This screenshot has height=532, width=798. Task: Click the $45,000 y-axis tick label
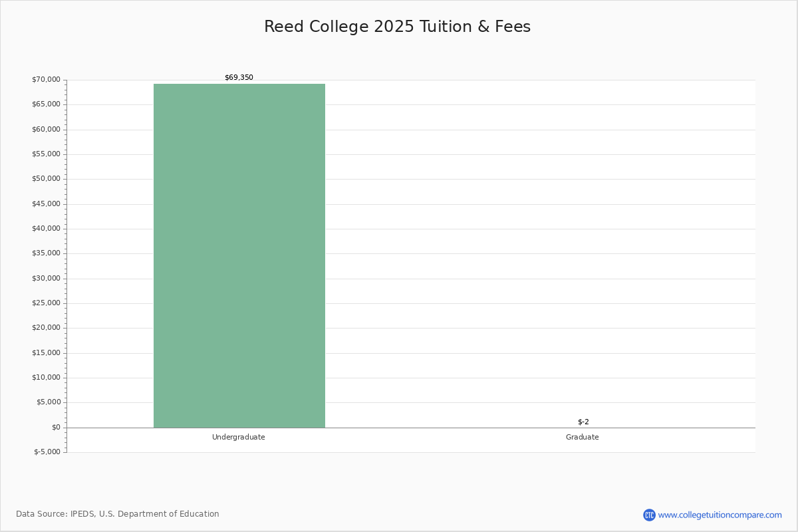coord(46,204)
